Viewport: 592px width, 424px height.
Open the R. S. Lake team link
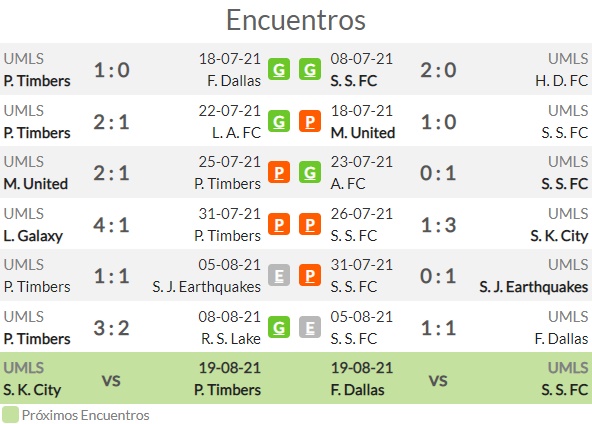coord(231,339)
